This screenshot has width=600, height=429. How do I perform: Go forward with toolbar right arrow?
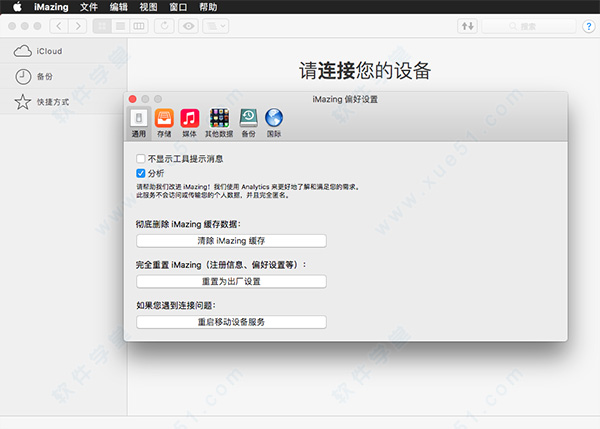(x=78, y=26)
